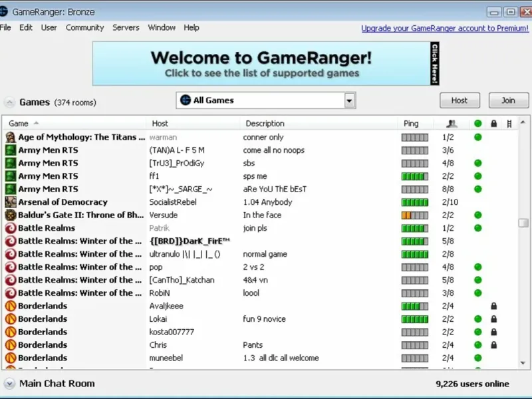The height and width of the screenshot is (399, 532).
Task: Open the Window menu
Action: pos(162,27)
